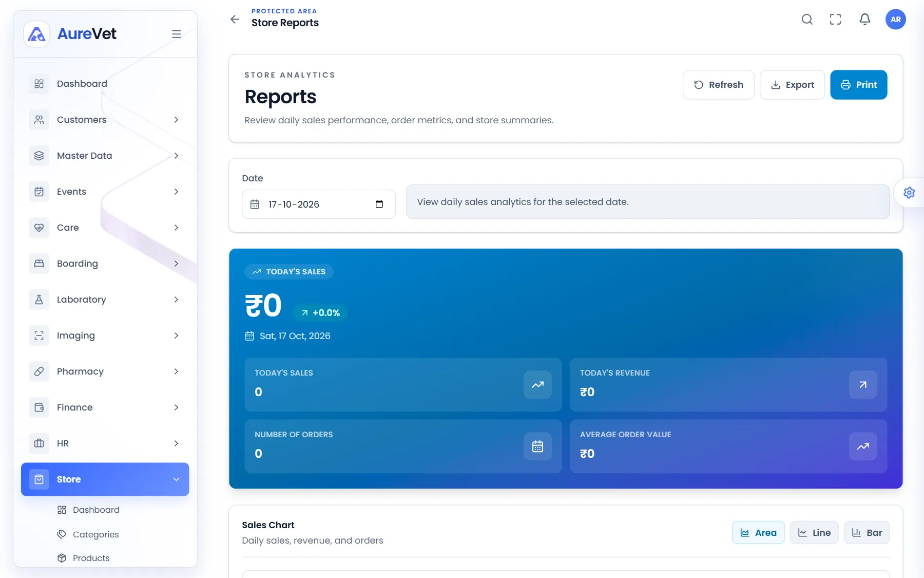Click trend icon in Average Order Value card
Screen dimensions: 924x578
tap(863, 446)
